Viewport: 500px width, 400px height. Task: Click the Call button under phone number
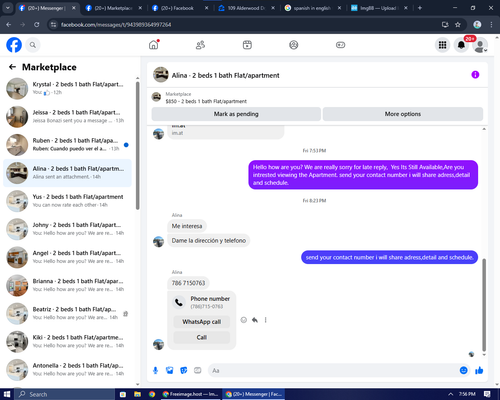pyautogui.click(x=202, y=337)
